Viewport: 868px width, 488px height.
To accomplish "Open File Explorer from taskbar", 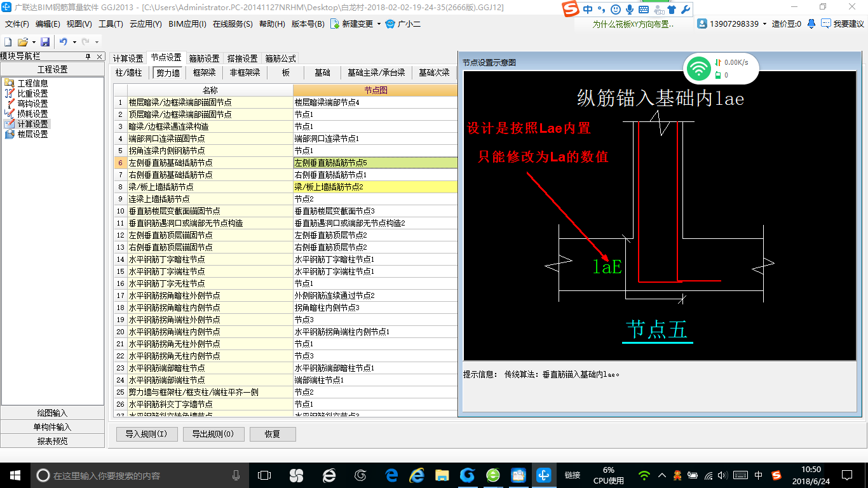I will tap(442, 475).
